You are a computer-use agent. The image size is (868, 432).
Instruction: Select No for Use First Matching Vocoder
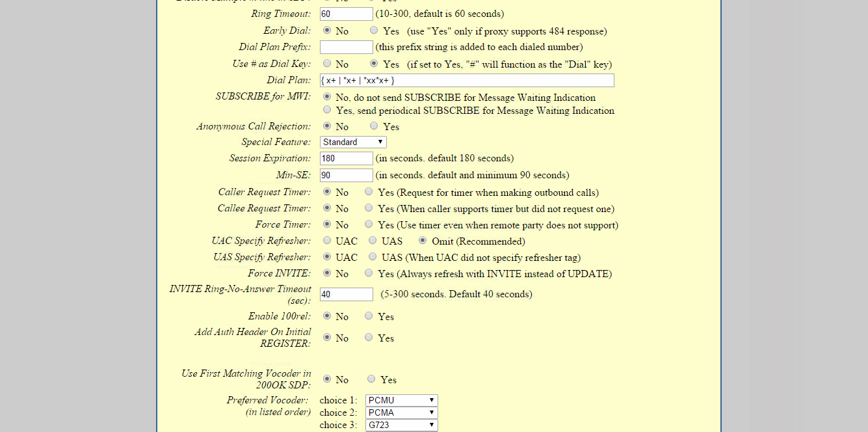click(326, 379)
